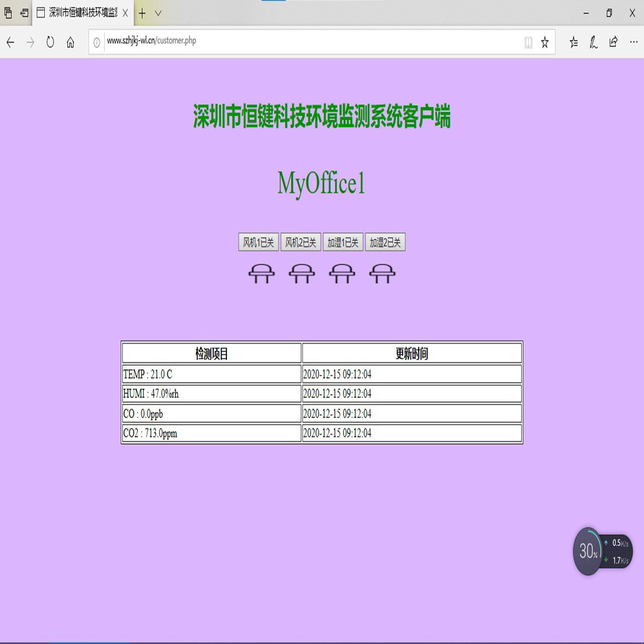Viewport: 644px width, 644px height.
Task: Open the browser home page
Action: point(70,42)
